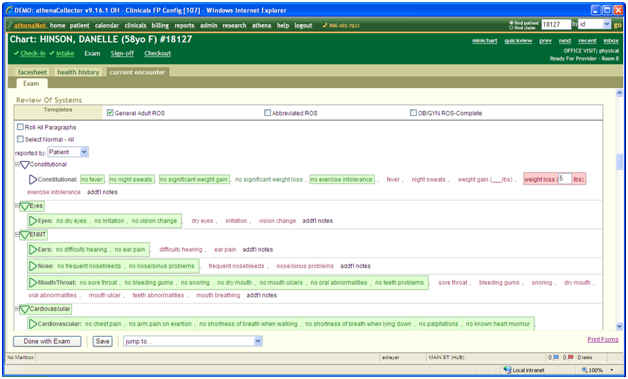This screenshot has height=379, width=628.
Task: Click the Cardiovascular section triangle icon
Action: click(24, 309)
